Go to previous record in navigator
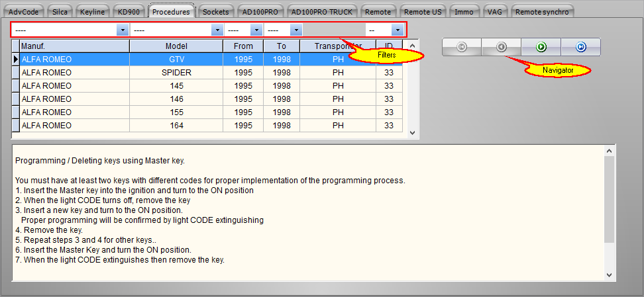The image size is (644, 297). click(x=502, y=47)
